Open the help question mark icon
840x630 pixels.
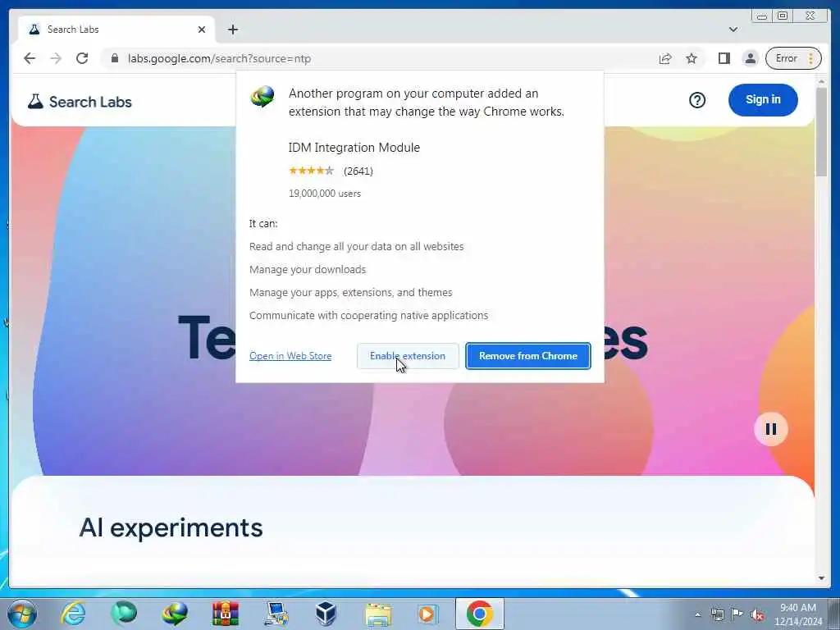coord(697,100)
